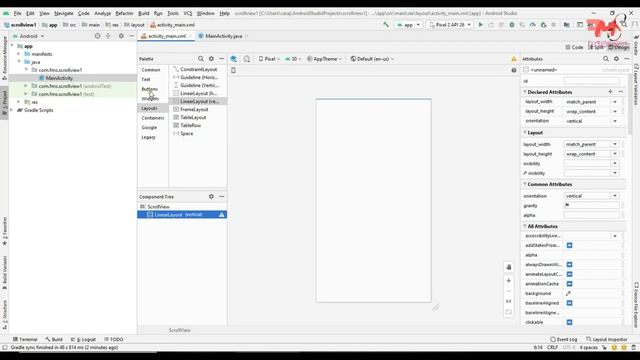The image size is (640, 360).
Task: Click the Debug app bug icon
Action: coord(512,25)
